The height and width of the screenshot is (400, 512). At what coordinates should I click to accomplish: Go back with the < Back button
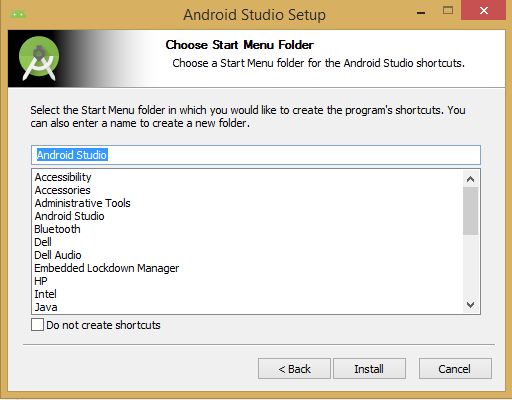coord(294,369)
